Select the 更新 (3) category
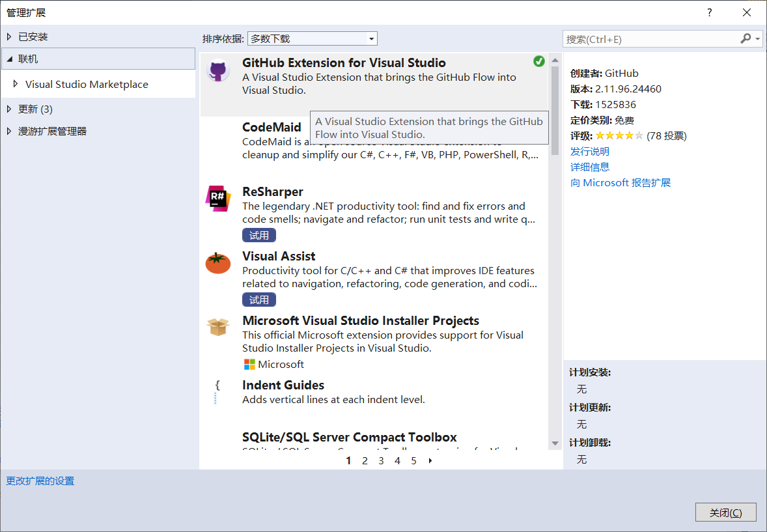Image resolution: width=767 pixels, height=532 pixels. point(35,109)
